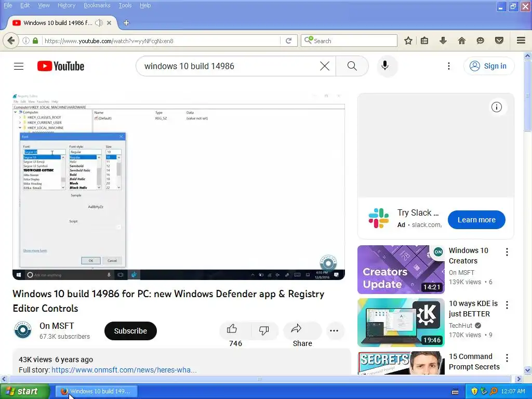Submit search with the magnifier button
532x399 pixels.
tap(352, 66)
